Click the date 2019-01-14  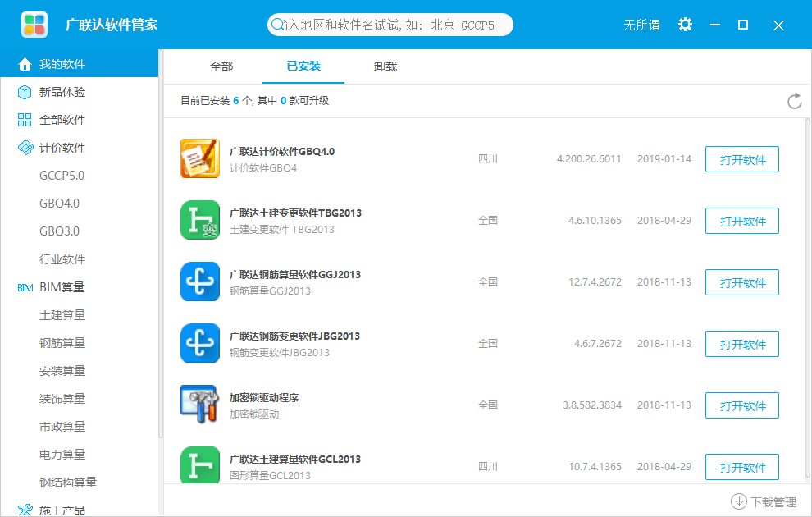click(x=664, y=159)
